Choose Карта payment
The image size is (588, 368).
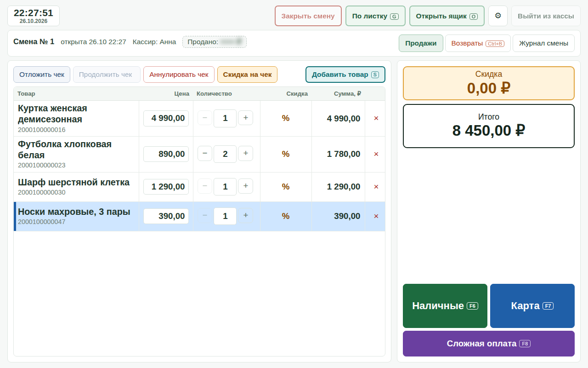(532, 306)
